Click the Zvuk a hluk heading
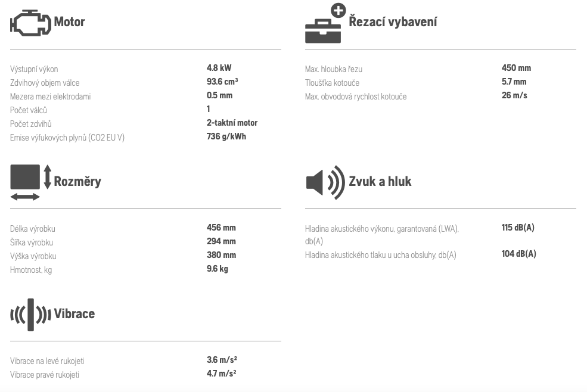The image size is (587, 392). point(380,181)
